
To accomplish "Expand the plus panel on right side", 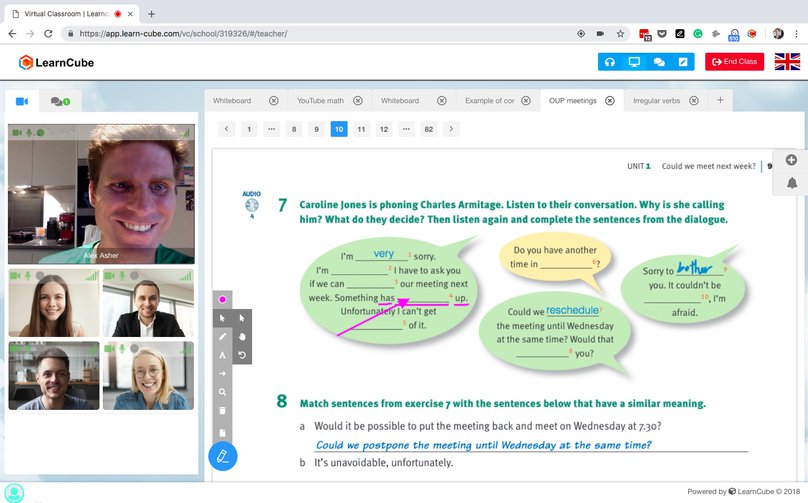I will point(792,160).
